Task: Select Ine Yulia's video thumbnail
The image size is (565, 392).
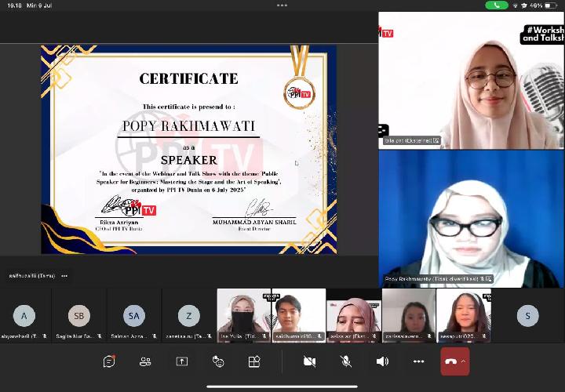Action: click(244, 315)
